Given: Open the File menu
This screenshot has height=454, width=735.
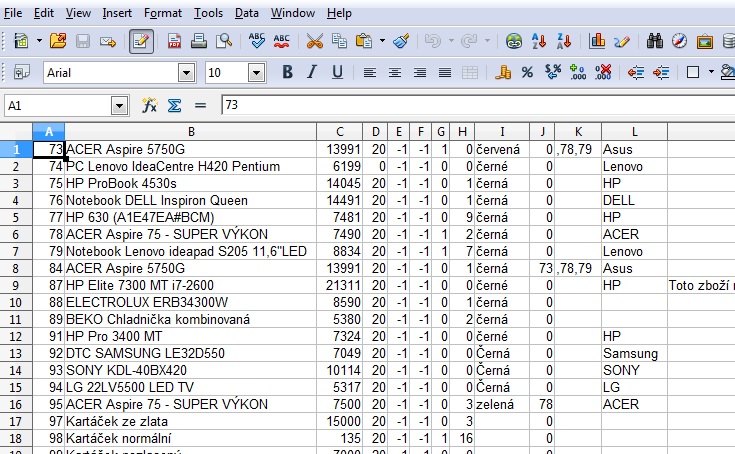Looking at the screenshot, I should click(13, 13).
